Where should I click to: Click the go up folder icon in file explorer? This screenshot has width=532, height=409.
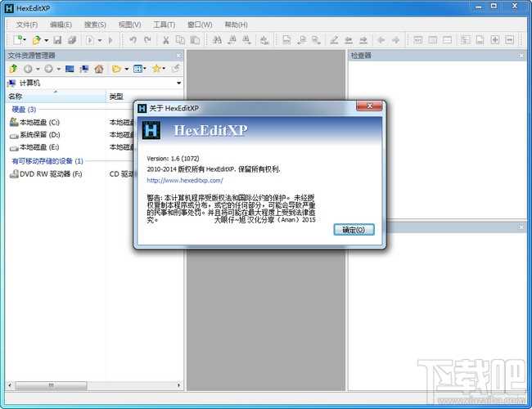pos(13,69)
